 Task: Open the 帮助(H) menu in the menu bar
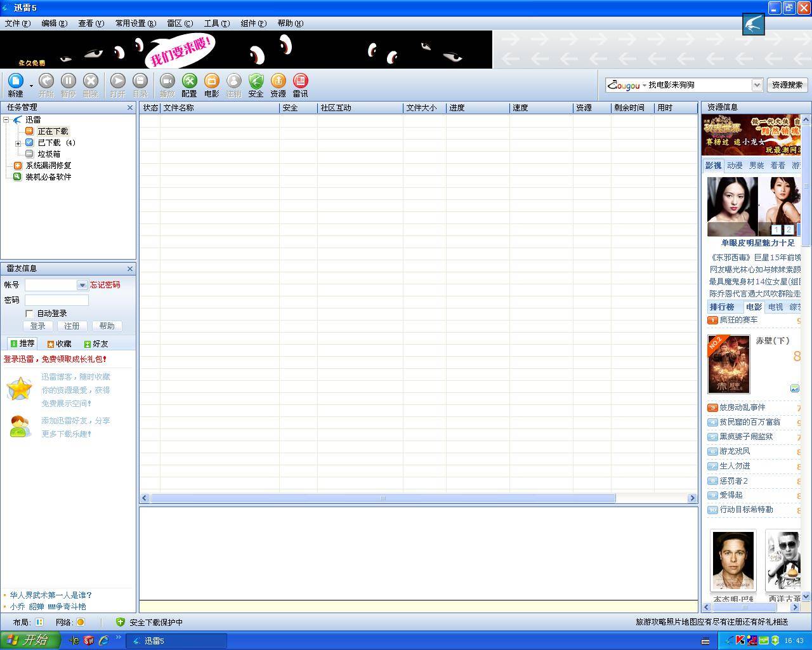click(290, 23)
